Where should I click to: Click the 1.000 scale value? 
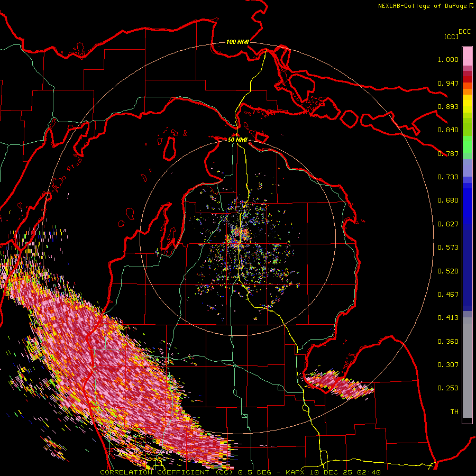448,59
